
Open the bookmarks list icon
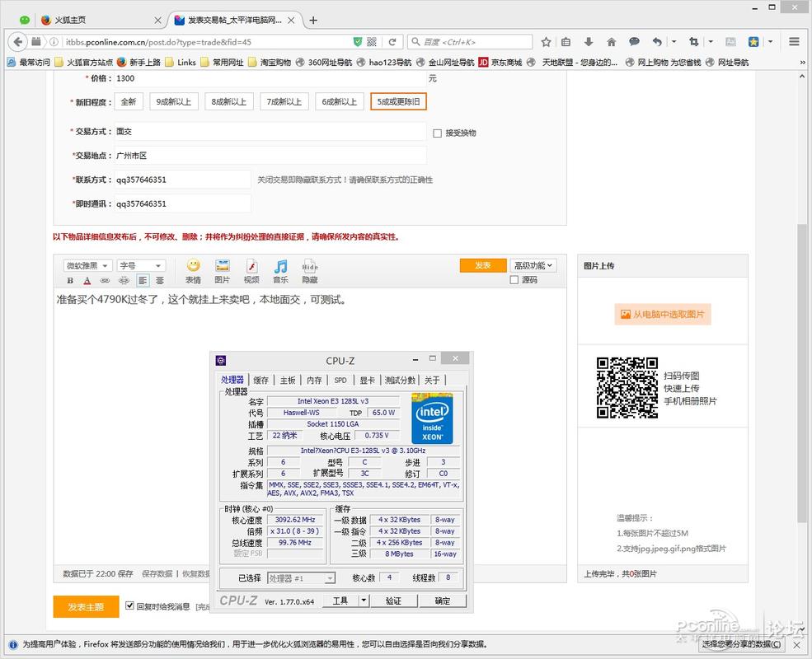[x=566, y=42]
